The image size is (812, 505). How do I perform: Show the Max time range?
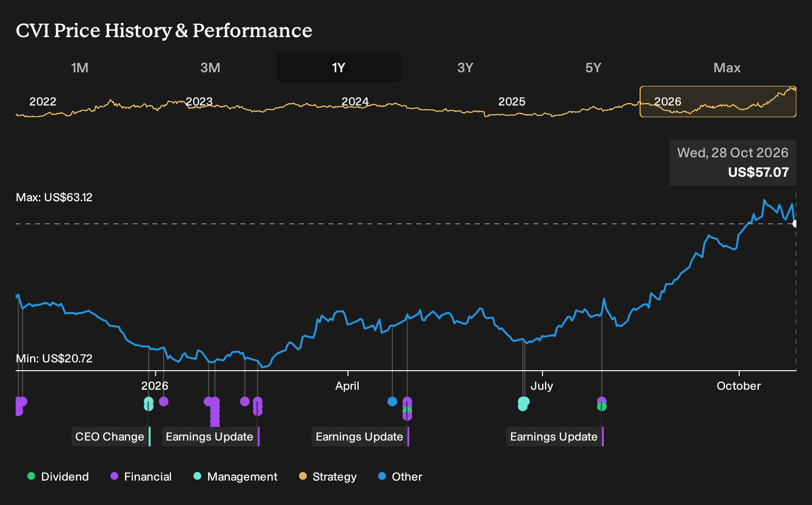point(727,67)
